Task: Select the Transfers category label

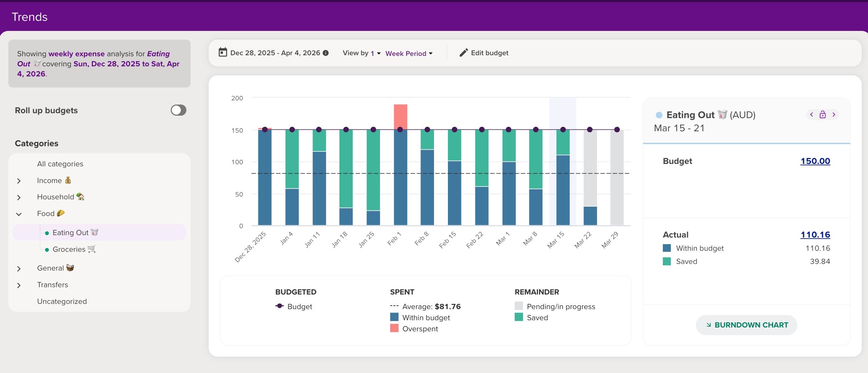Action: point(53,285)
